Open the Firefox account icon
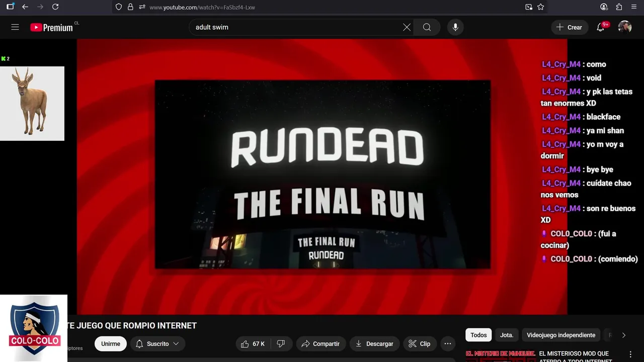Screen dimensions: 644x362 [x=604, y=7]
